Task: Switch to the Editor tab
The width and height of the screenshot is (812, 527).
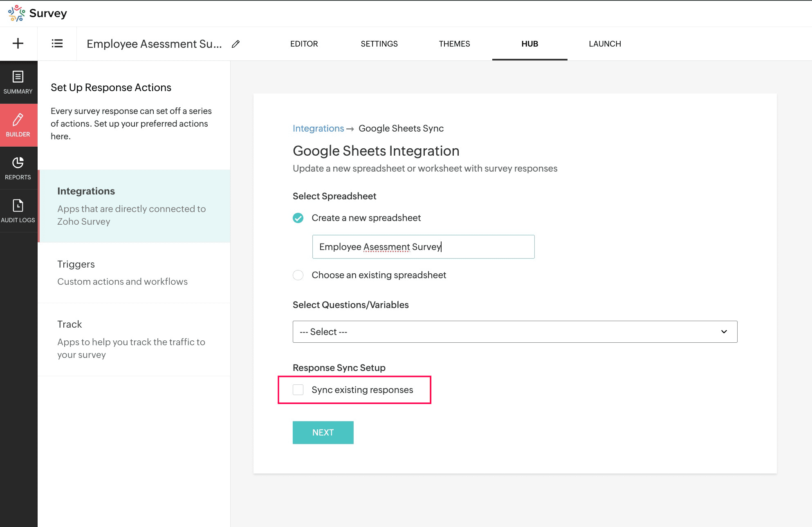Action: click(x=304, y=44)
